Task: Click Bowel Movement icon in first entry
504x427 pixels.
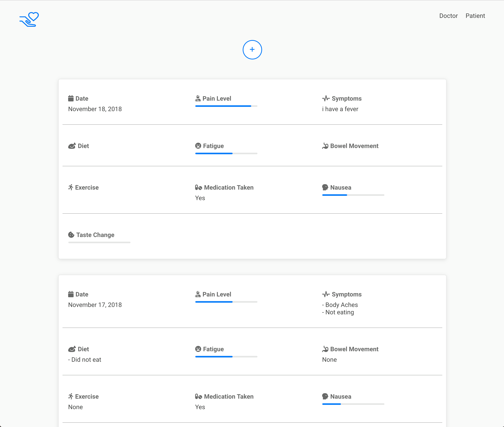Action: click(325, 146)
